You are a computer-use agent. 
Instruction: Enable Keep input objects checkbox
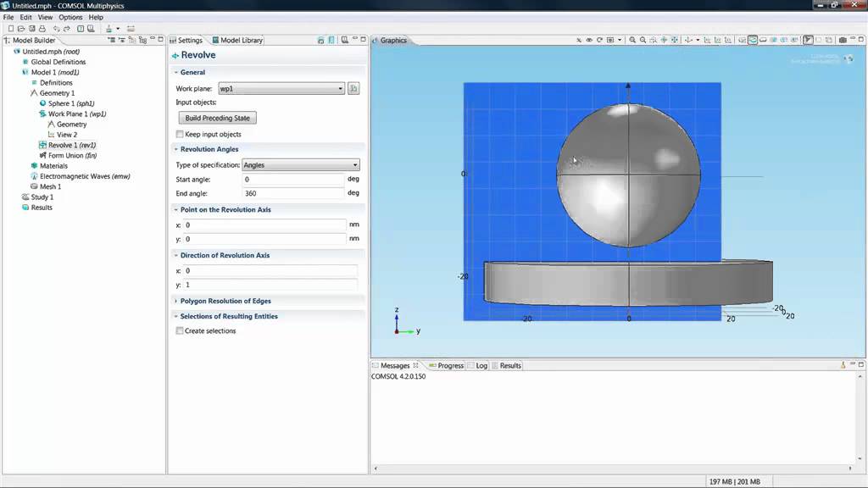(x=180, y=134)
